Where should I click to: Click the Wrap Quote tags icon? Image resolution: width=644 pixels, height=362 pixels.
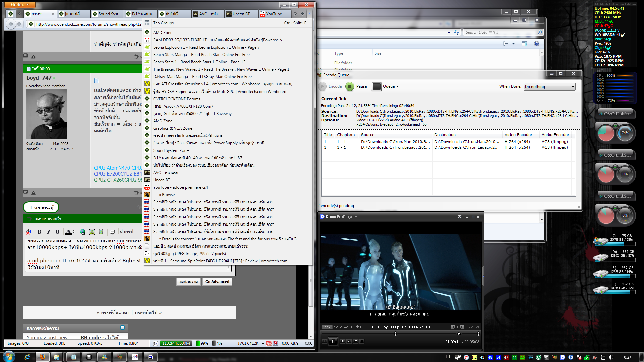pyautogui.click(x=112, y=232)
